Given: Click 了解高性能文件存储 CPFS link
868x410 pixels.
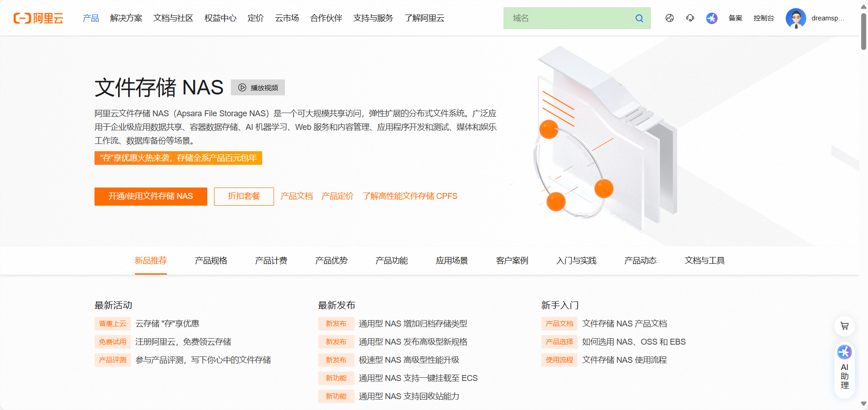Looking at the screenshot, I should point(410,196).
